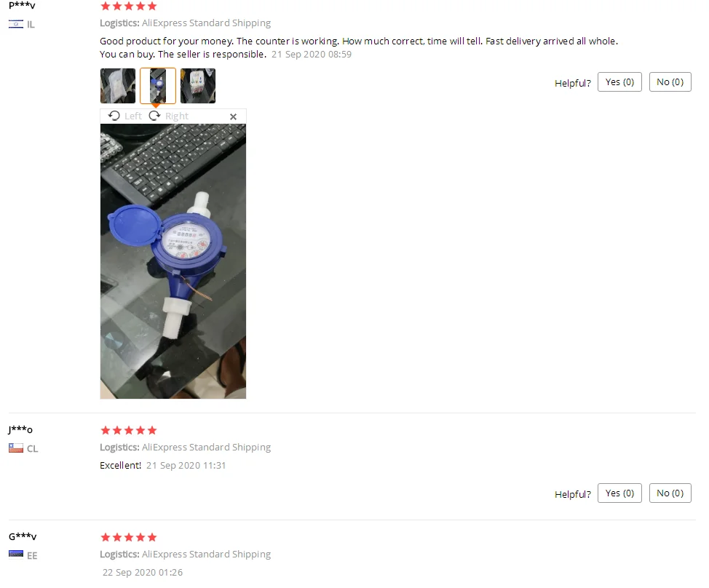Vote No (0) on J***o's Excellent review
Image resolution: width=709 pixels, height=588 pixels.
(670, 493)
